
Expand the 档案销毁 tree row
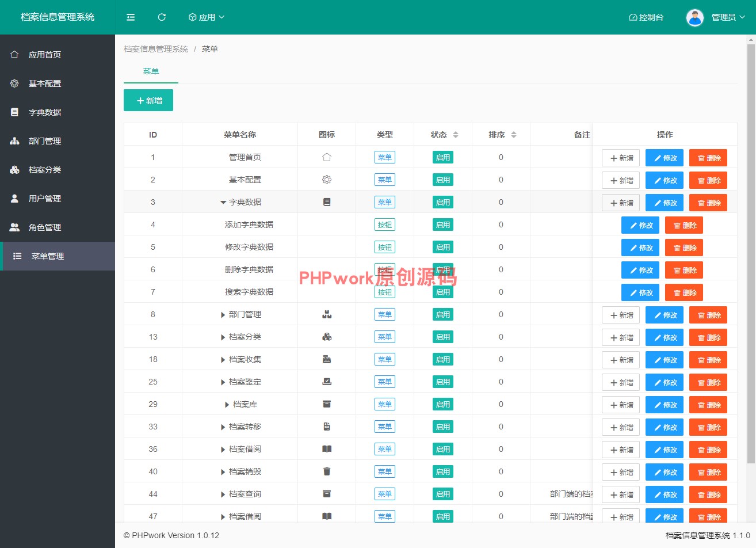pyautogui.click(x=223, y=472)
